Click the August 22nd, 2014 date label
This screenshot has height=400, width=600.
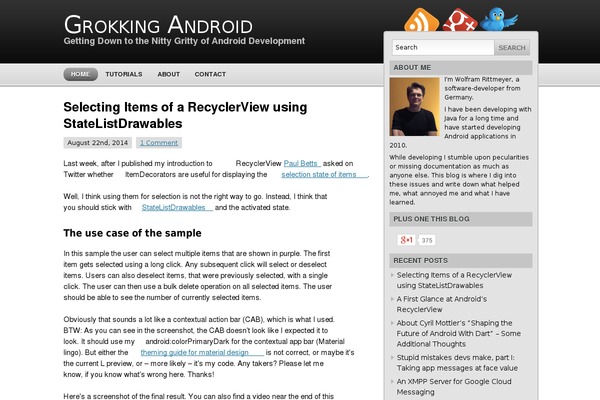pyautogui.click(x=98, y=143)
